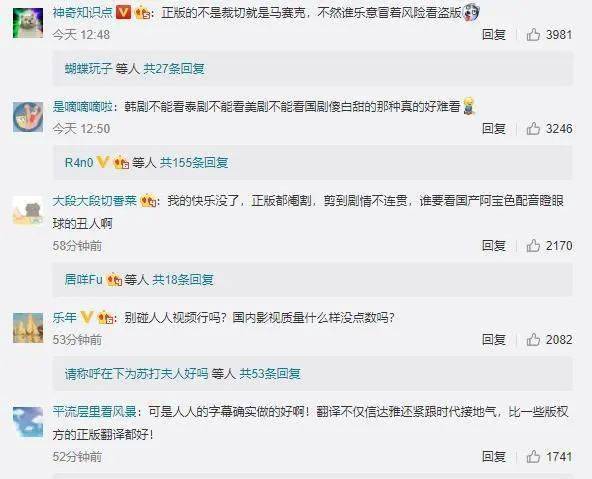Expand 共155条回复 replies thread
The height and width of the screenshot is (479, 592).
(x=194, y=163)
